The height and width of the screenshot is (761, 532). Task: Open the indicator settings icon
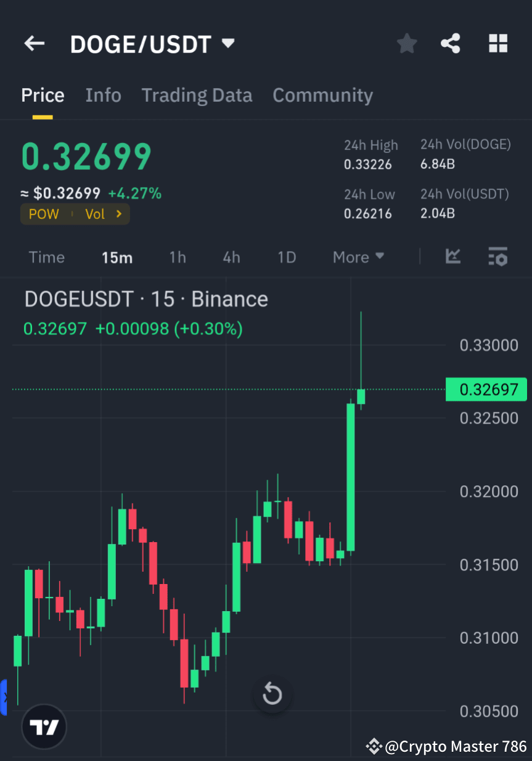point(497,257)
